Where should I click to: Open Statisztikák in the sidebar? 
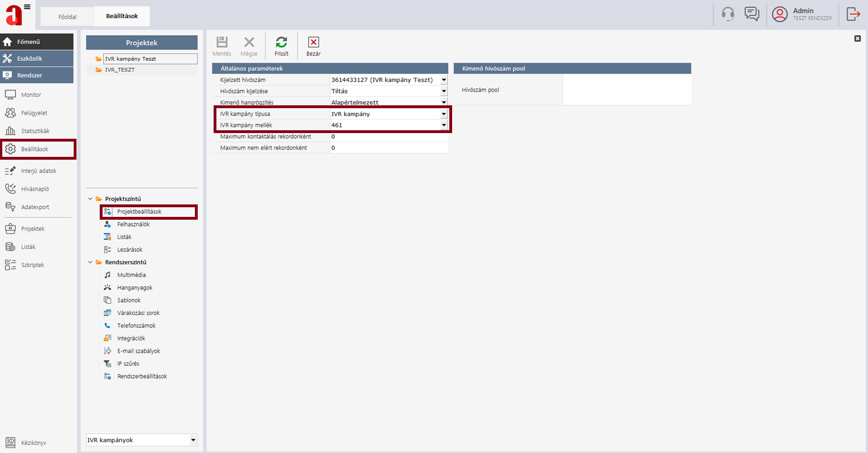pos(35,131)
